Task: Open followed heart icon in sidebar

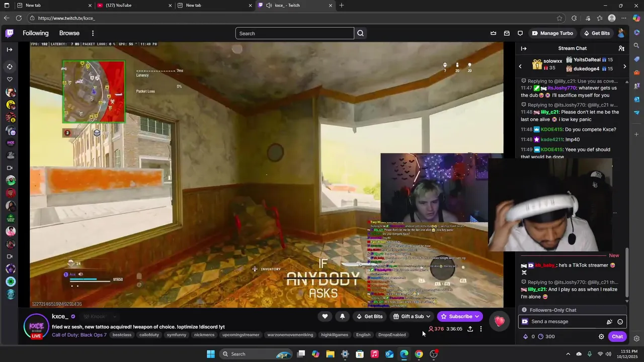Action: pyautogui.click(x=10, y=79)
